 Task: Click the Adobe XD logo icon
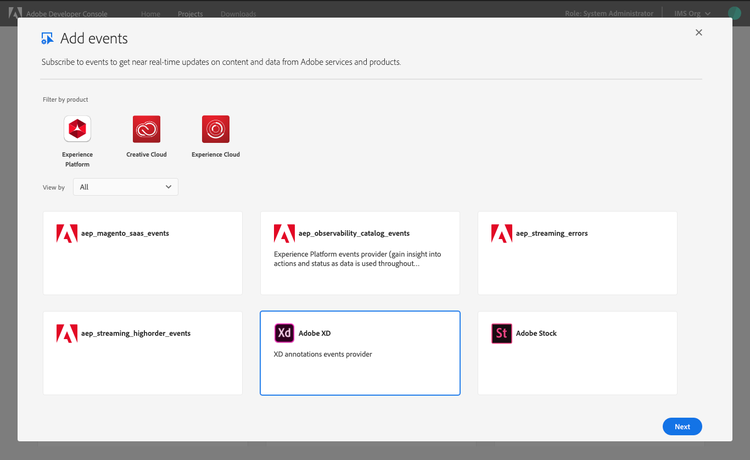[x=284, y=333]
